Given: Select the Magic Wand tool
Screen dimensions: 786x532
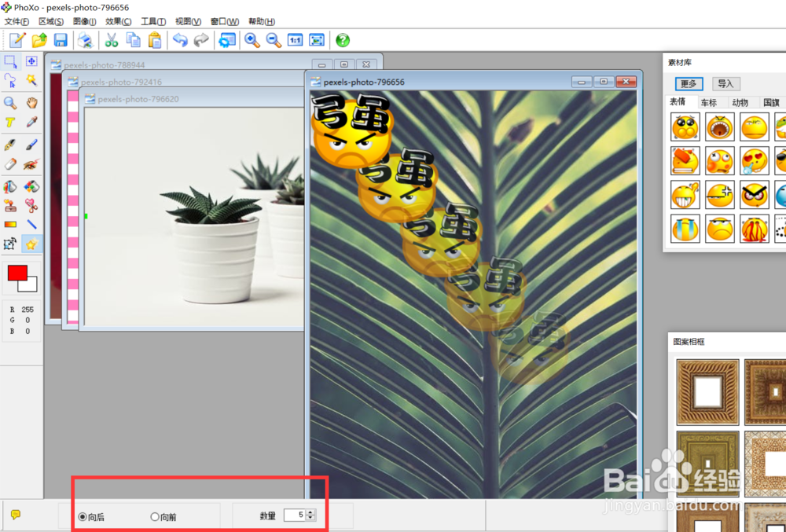Looking at the screenshot, I should pyautogui.click(x=31, y=80).
